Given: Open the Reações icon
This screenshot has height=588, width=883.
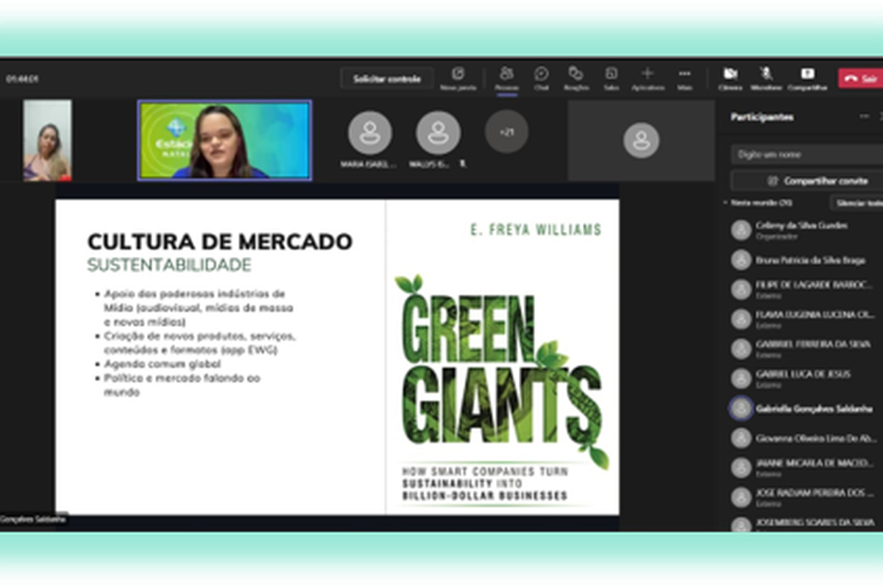Looking at the screenshot, I should pos(576,77).
